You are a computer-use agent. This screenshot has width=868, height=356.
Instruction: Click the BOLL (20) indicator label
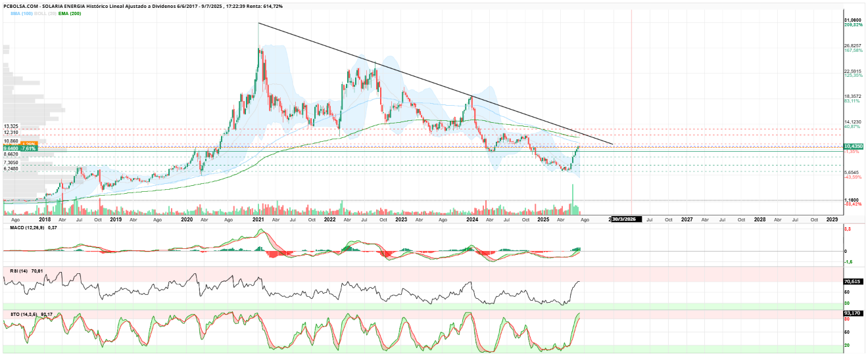click(45, 13)
